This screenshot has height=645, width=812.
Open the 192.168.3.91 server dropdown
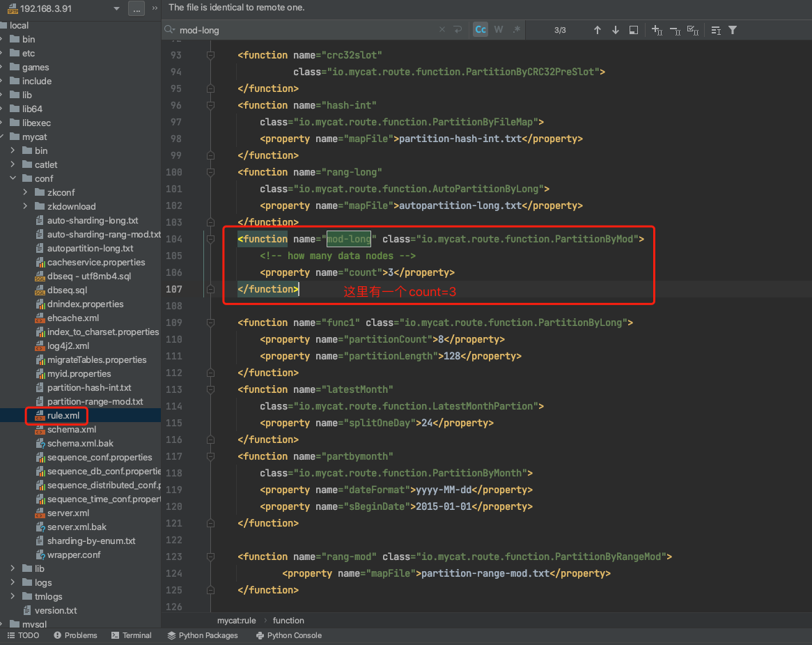(116, 9)
